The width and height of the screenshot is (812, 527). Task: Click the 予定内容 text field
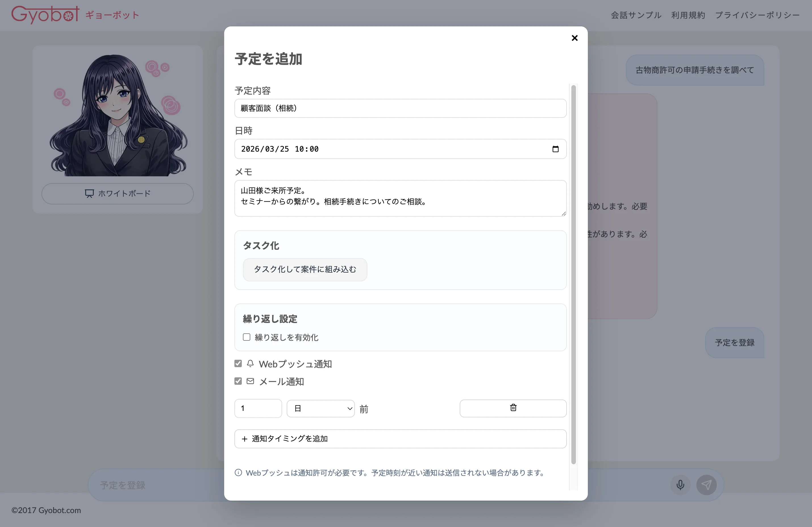click(x=400, y=108)
